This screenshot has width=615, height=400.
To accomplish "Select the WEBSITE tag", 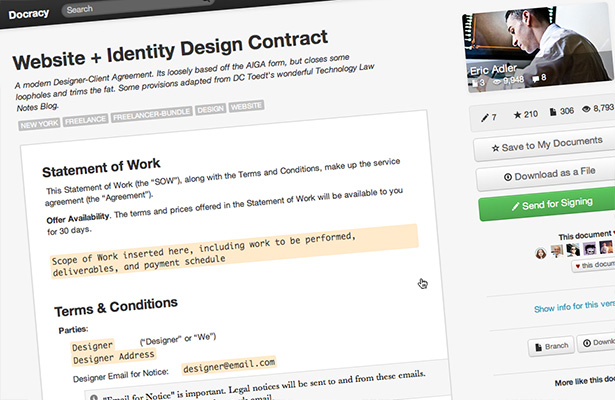I will [246, 106].
